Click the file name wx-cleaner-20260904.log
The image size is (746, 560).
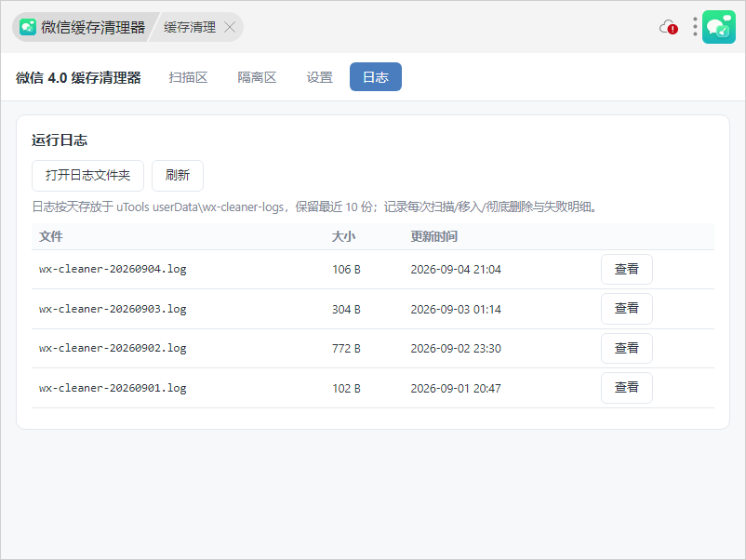113,269
